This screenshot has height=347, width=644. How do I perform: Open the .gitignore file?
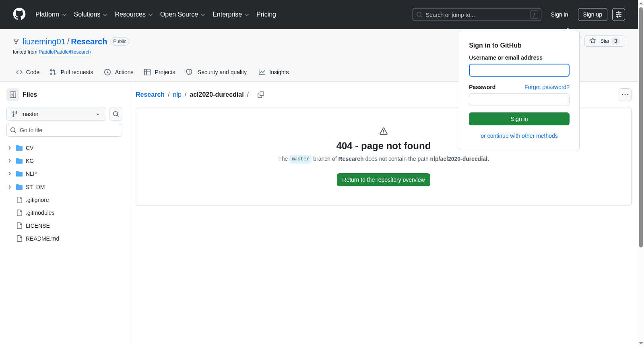click(x=37, y=200)
